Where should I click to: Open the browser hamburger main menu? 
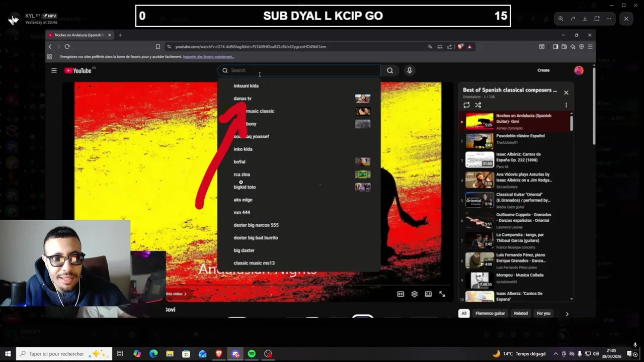tap(590, 46)
